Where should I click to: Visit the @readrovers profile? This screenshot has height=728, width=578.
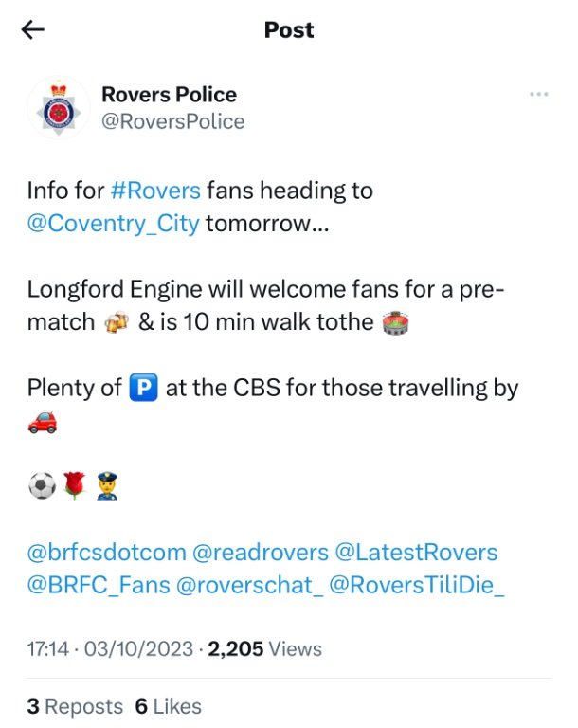(261, 553)
